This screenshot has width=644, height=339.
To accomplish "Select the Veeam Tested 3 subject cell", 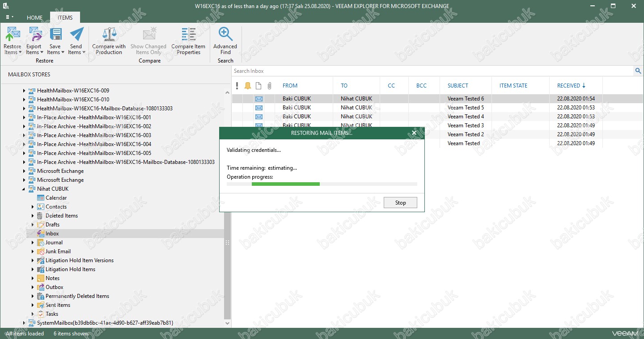I will (466, 126).
